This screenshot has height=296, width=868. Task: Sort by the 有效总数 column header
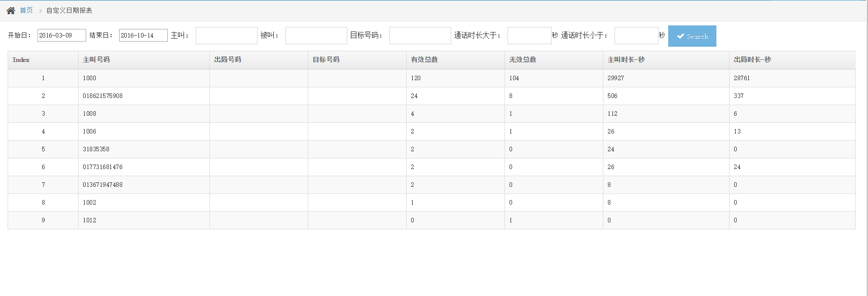coord(424,60)
